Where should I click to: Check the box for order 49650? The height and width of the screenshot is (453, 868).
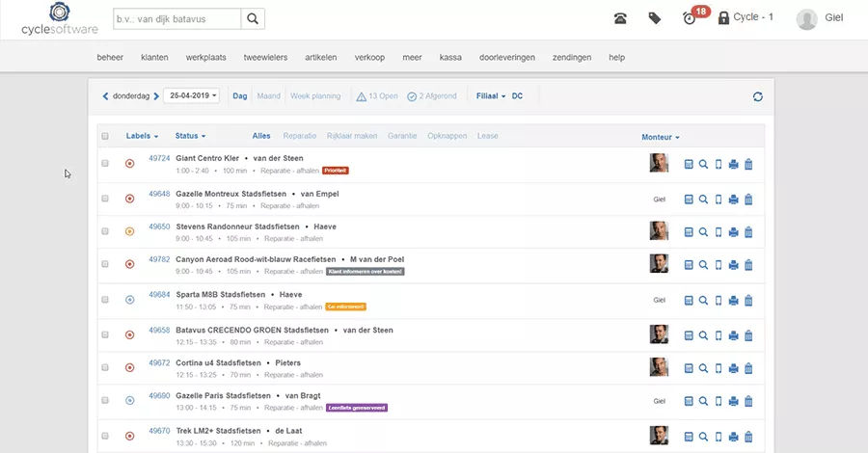(105, 231)
